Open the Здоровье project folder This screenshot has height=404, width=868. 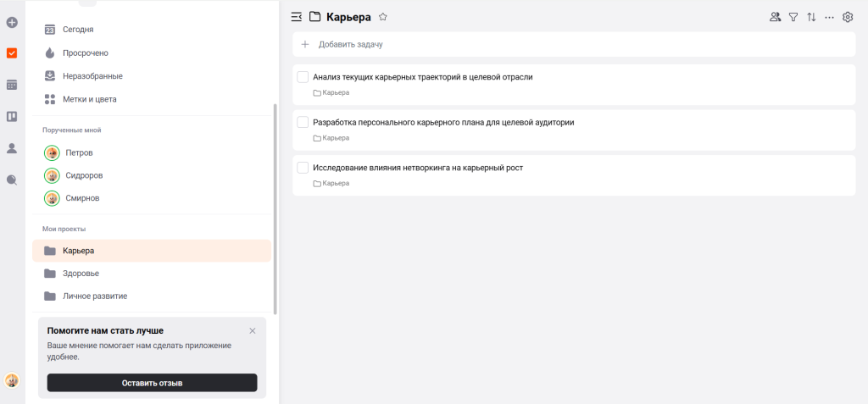[81, 274]
